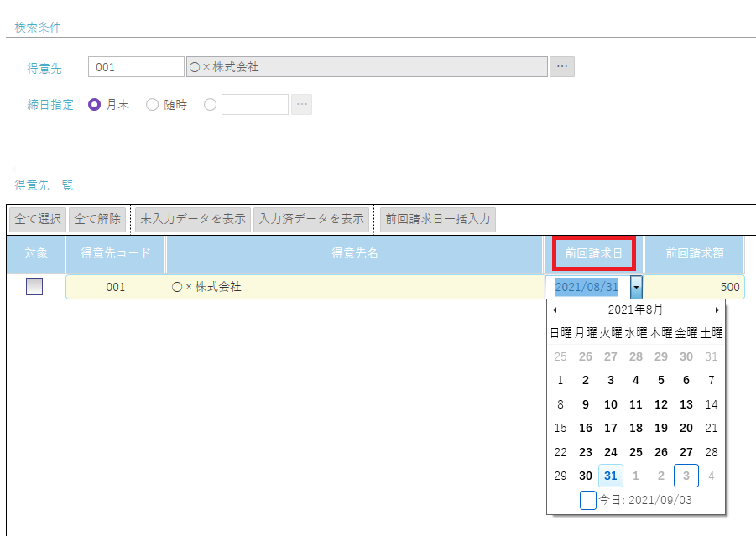Viewport: 756px width, 536px height.
Task: Select calendar day 23
Action: point(586,452)
